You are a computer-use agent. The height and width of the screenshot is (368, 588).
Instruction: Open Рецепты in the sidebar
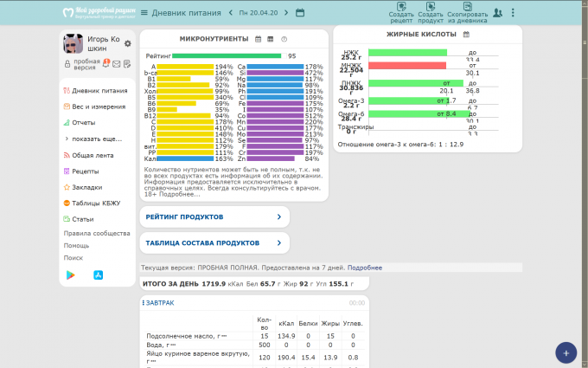(85, 171)
